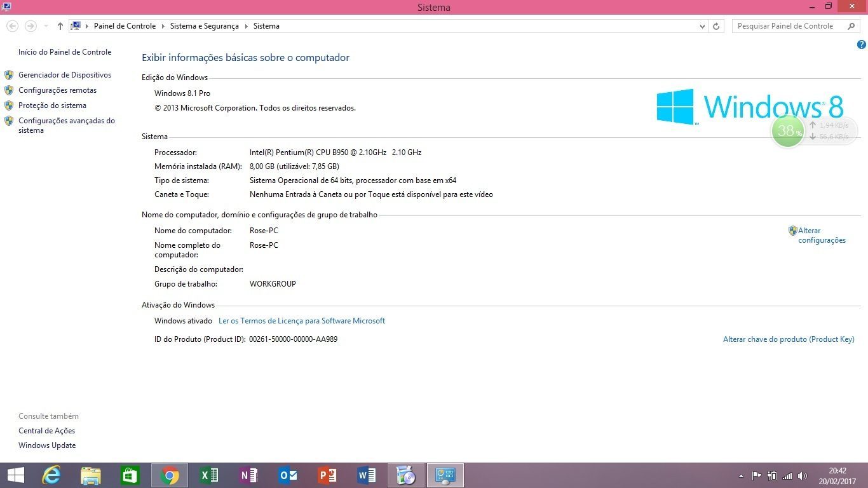Viewport: 868px width, 488px height.
Task: Open the window system menu icon in title bar
Action: point(6,6)
